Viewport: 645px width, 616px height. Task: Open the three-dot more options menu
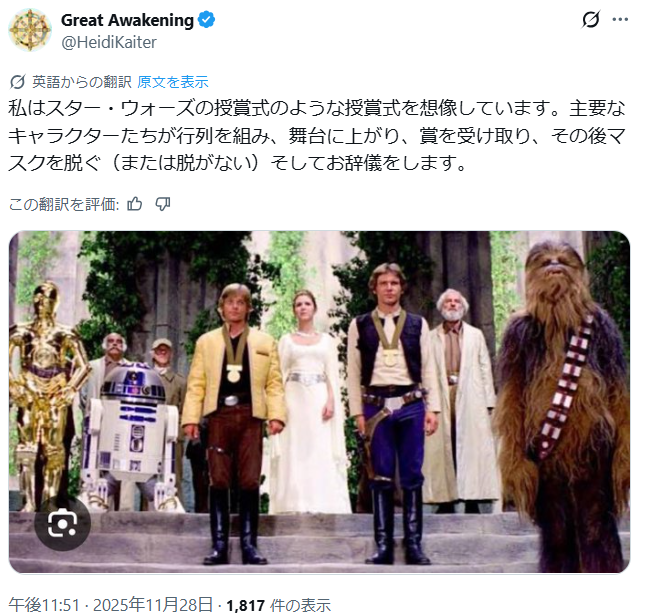click(x=620, y=19)
